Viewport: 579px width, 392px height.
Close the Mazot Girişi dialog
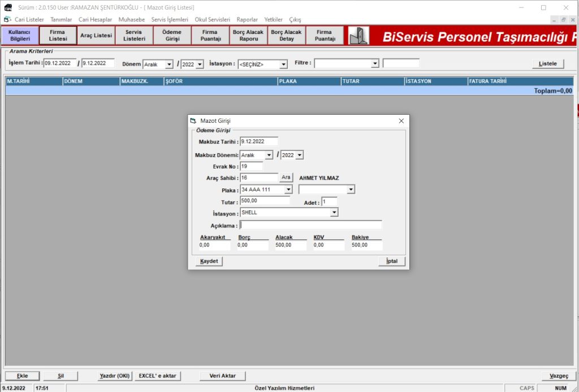[401, 121]
